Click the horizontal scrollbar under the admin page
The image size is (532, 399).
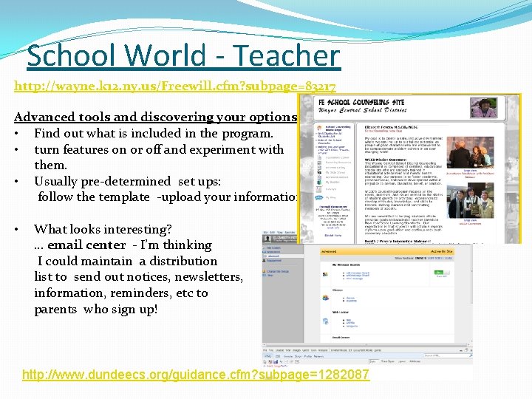click(x=366, y=344)
